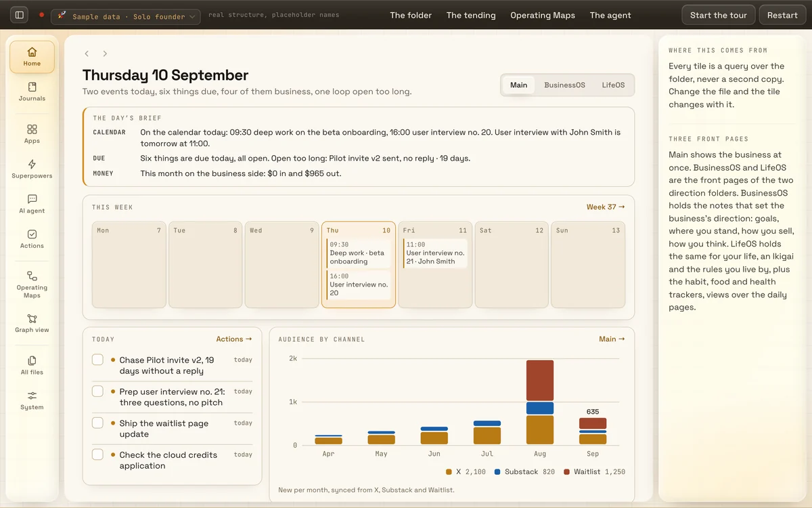
Task: Select the Mon 7 day tile
Action: pos(129,265)
